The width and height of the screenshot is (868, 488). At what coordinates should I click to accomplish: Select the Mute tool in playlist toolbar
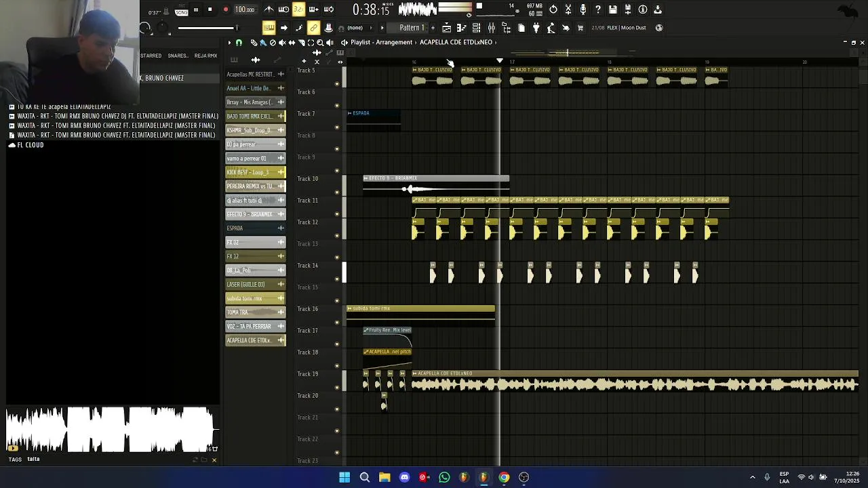point(282,43)
